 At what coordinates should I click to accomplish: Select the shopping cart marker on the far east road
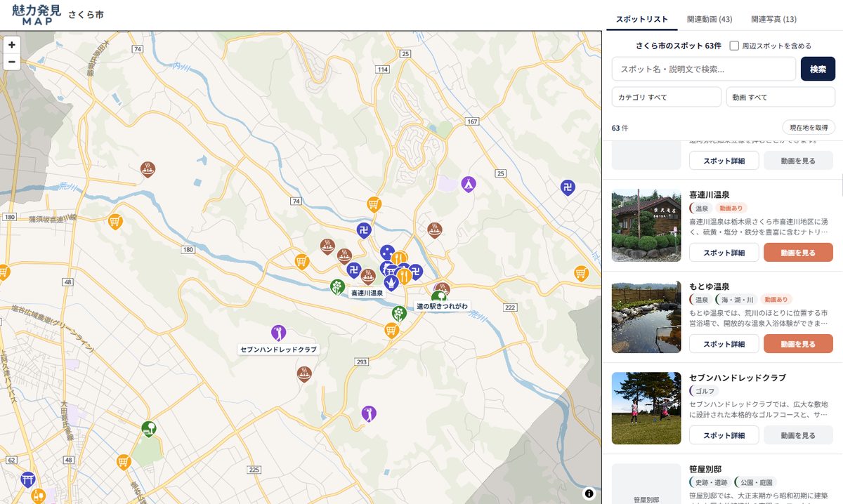581,273
